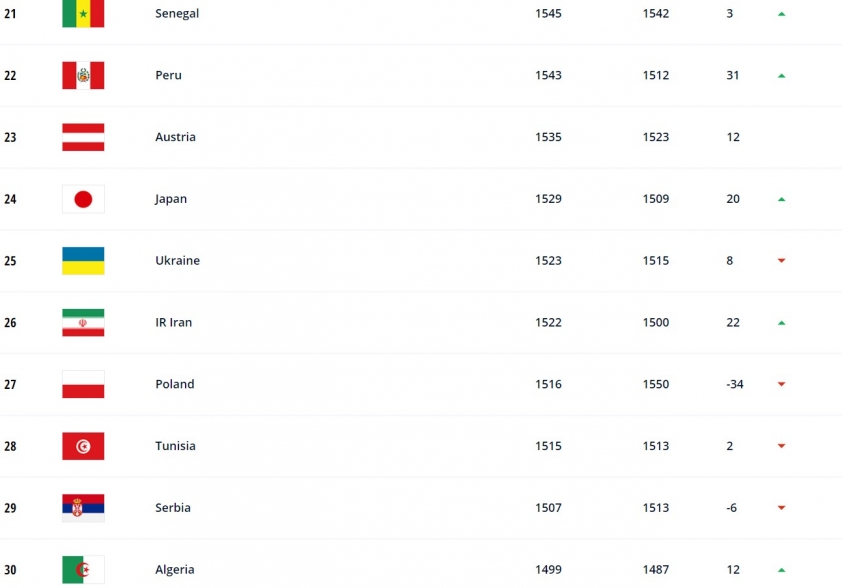Click Austria's previous points 1523
The height and width of the screenshot is (588, 842).
(x=656, y=137)
